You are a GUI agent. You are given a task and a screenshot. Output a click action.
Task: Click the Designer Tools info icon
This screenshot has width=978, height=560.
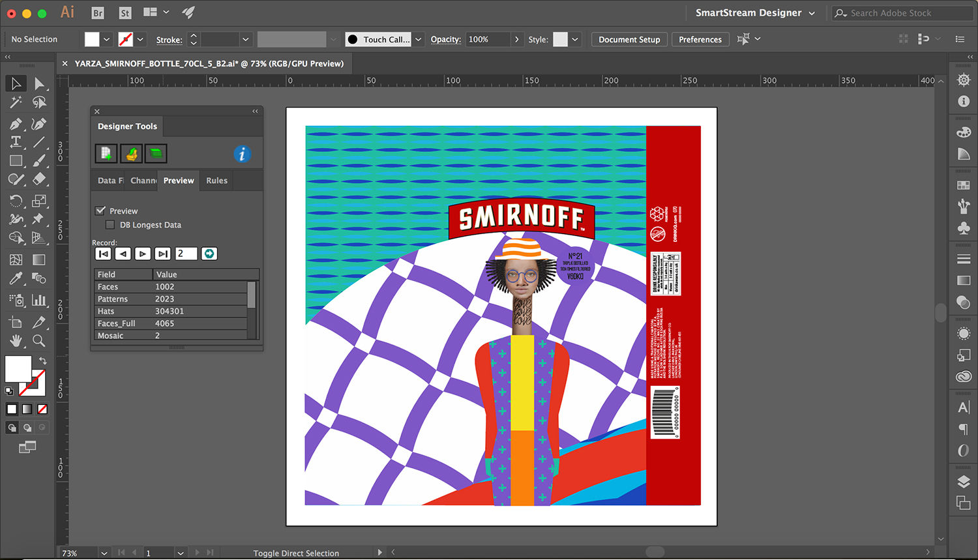click(x=242, y=155)
